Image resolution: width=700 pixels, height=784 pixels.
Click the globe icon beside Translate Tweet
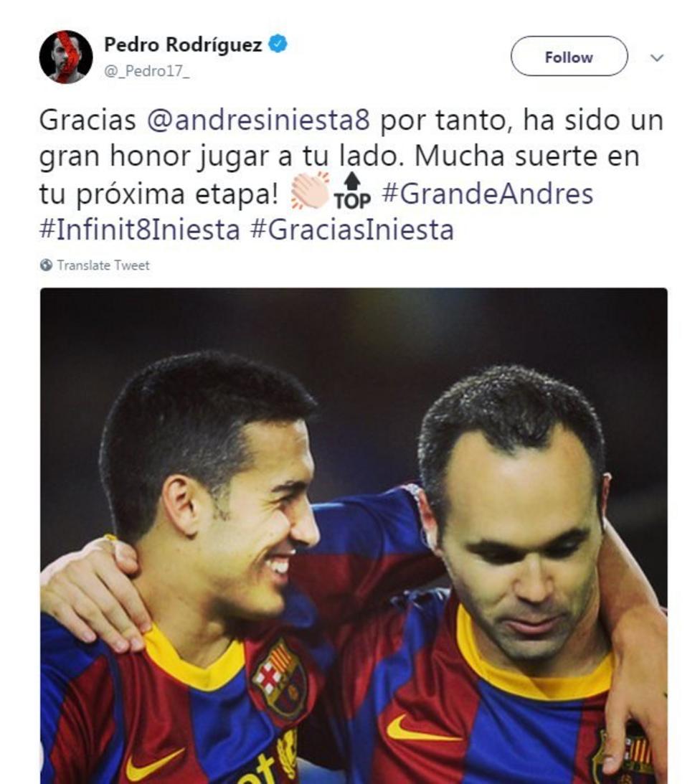click(46, 265)
